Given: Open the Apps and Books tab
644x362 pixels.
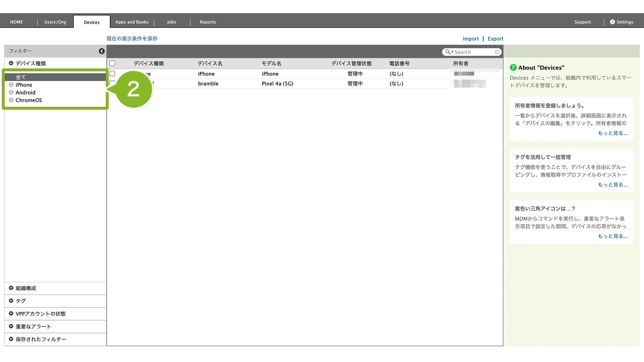Looking at the screenshot, I should click(x=132, y=22).
